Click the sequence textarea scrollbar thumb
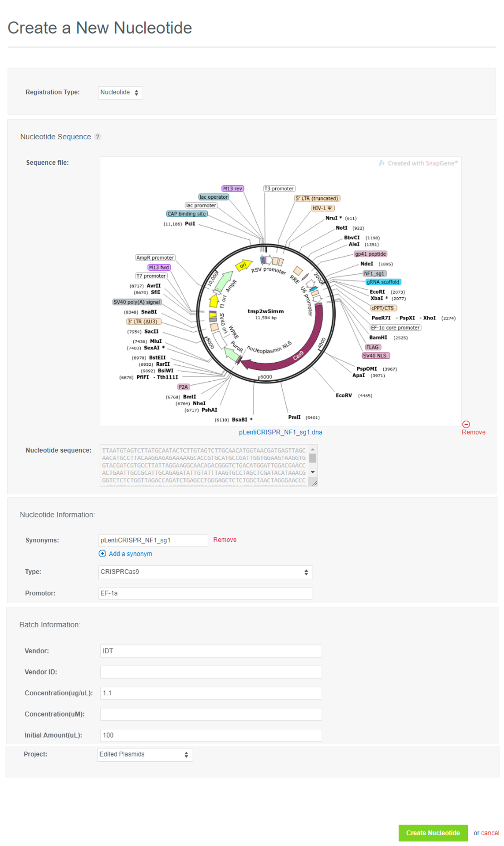 tap(313, 458)
